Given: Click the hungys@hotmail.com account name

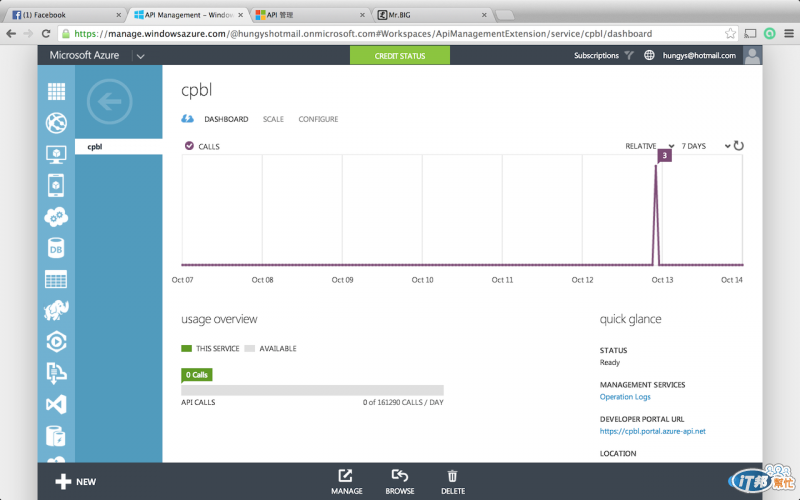Looking at the screenshot, I should 699,55.
